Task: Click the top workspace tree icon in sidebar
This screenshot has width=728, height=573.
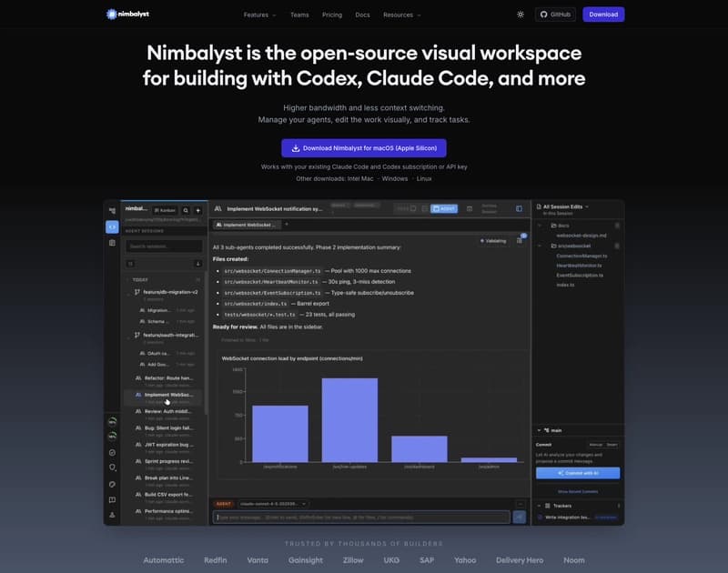Action: 112,211
